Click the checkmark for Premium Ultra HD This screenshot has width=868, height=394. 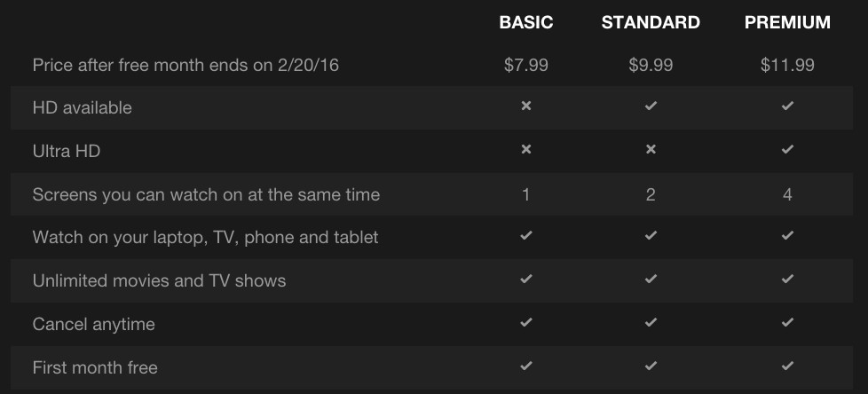pyautogui.click(x=787, y=150)
